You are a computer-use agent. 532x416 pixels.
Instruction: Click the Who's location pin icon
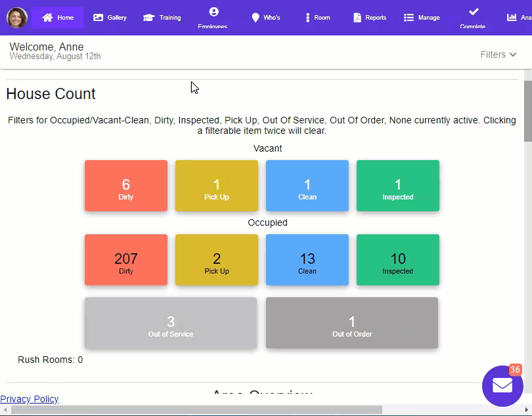[x=255, y=18]
